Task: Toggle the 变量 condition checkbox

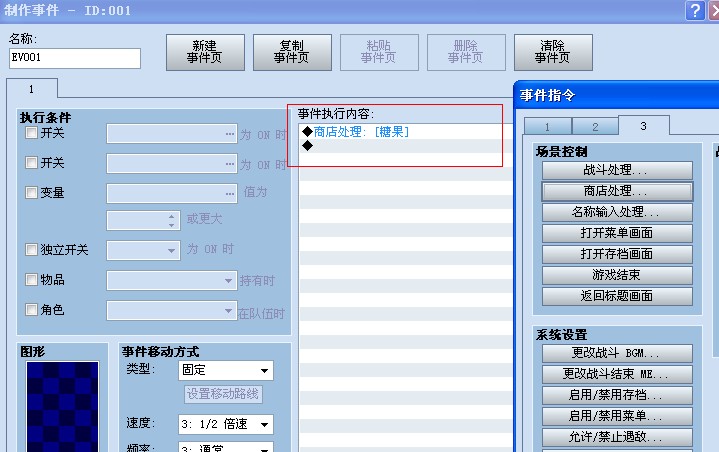Action: [x=31, y=193]
